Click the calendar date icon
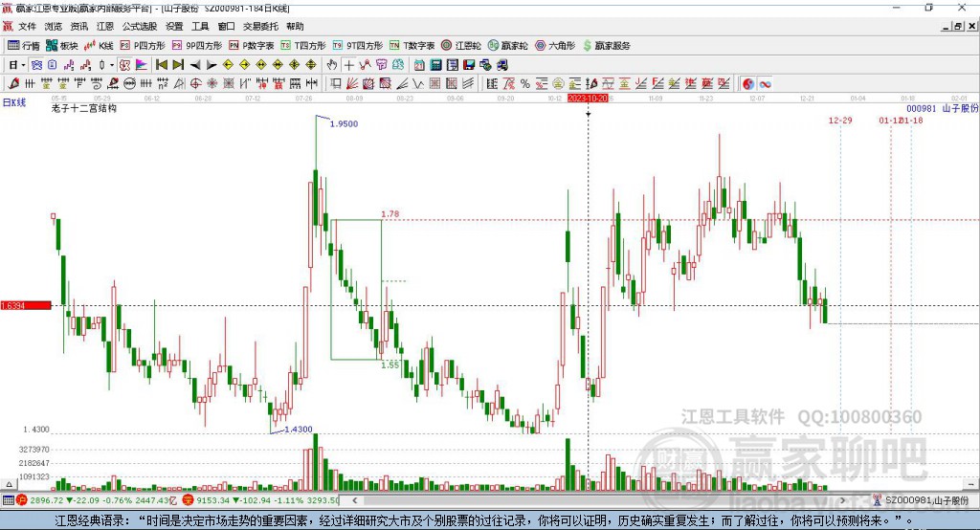Screen dimensions: 980x530 coord(419,65)
